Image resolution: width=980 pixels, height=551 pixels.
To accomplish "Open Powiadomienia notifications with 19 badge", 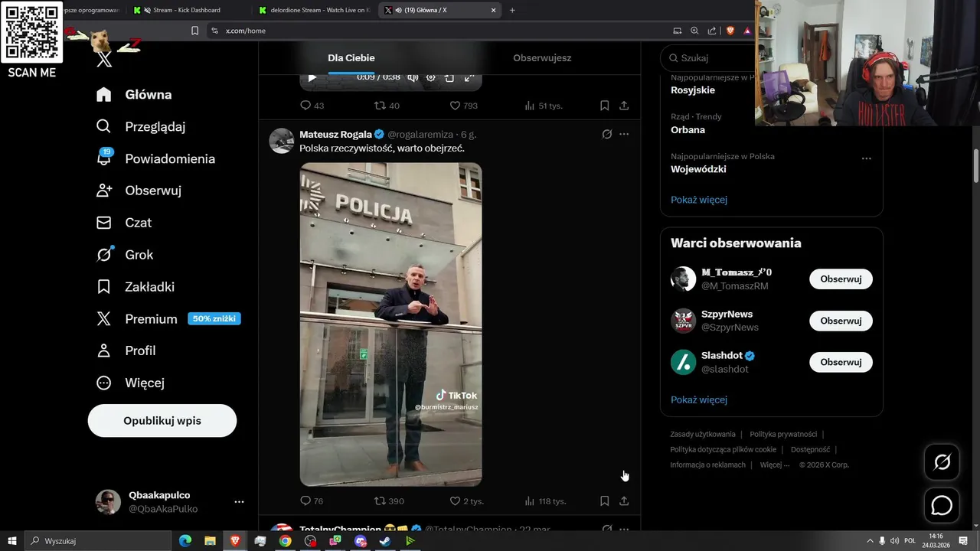I will (x=155, y=158).
